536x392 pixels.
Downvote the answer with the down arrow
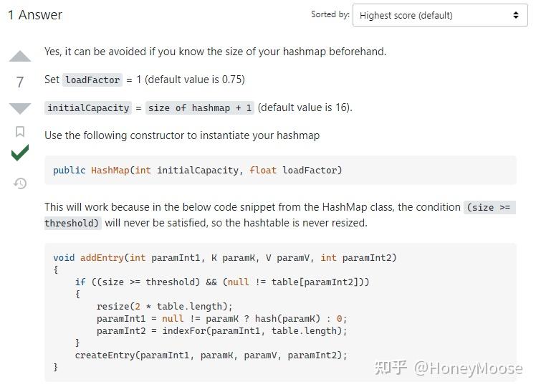click(20, 108)
